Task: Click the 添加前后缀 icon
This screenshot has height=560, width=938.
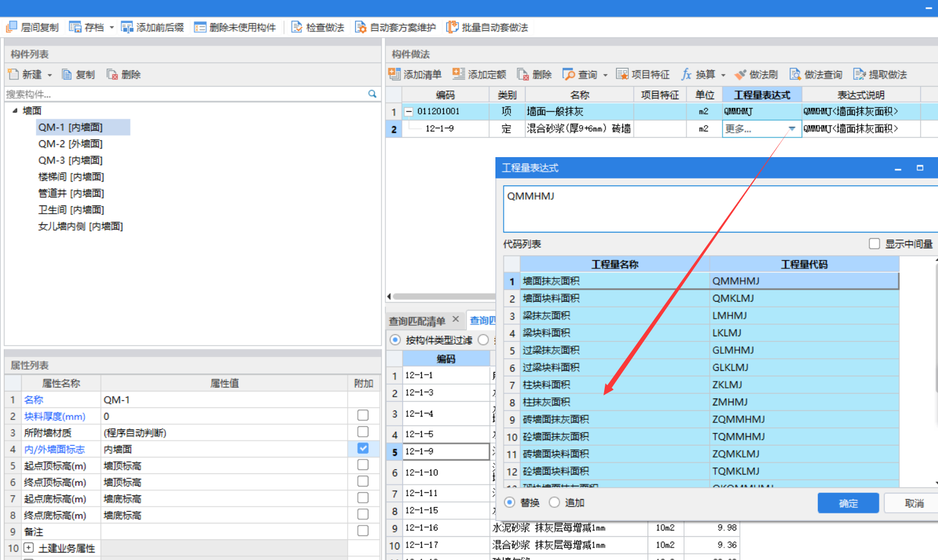Action: pyautogui.click(x=127, y=27)
